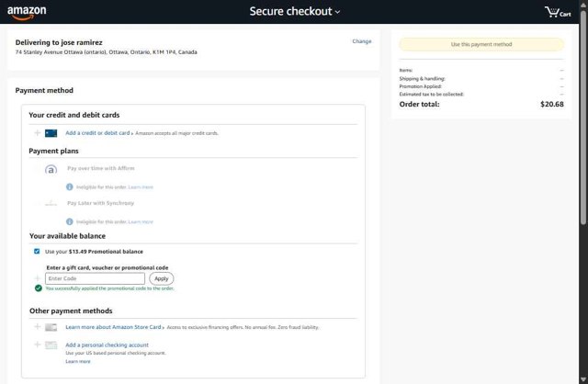Click green success checkmark icon
The image size is (588, 384).
(39, 288)
